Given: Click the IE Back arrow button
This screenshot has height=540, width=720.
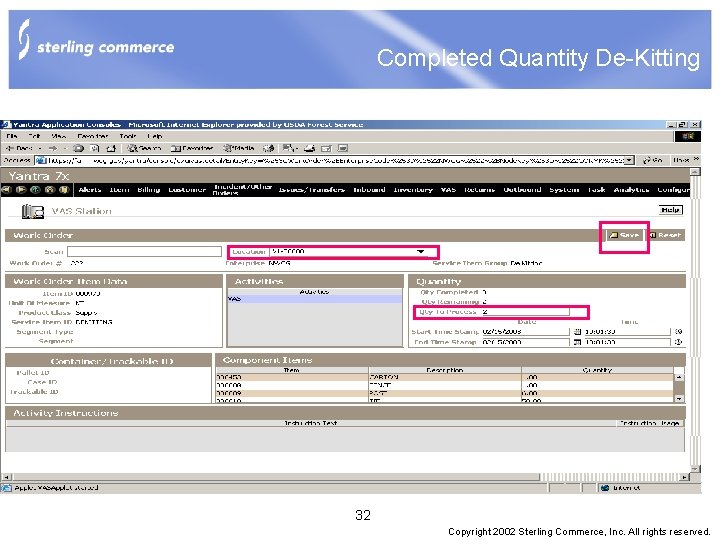Looking at the screenshot, I should tap(21, 148).
